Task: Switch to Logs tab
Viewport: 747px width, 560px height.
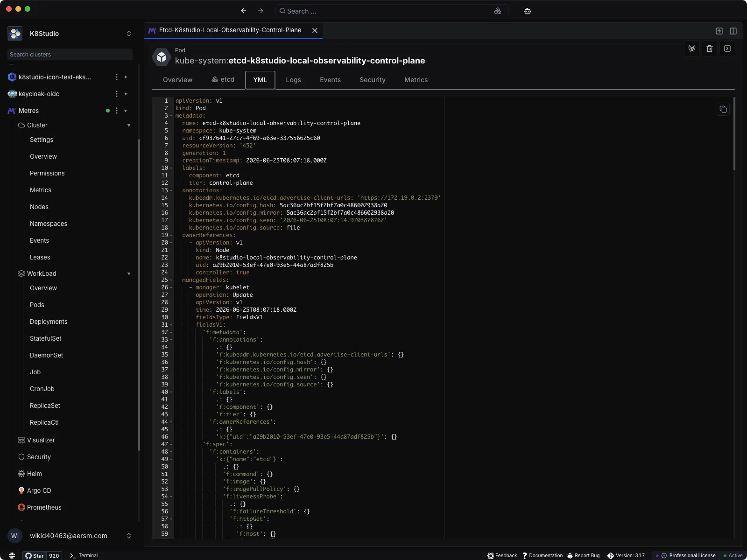Action: [293, 80]
